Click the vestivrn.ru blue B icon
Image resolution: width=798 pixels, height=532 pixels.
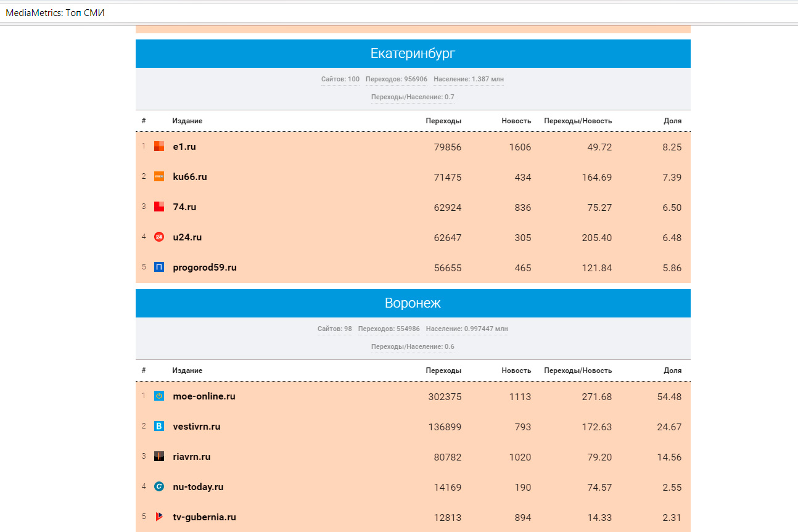tap(159, 426)
